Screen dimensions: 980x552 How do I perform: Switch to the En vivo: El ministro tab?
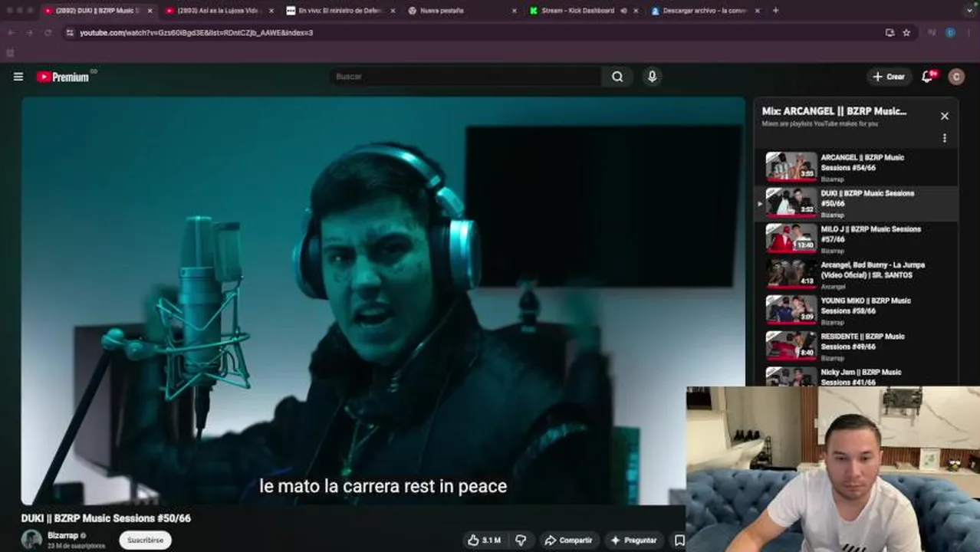[340, 11]
